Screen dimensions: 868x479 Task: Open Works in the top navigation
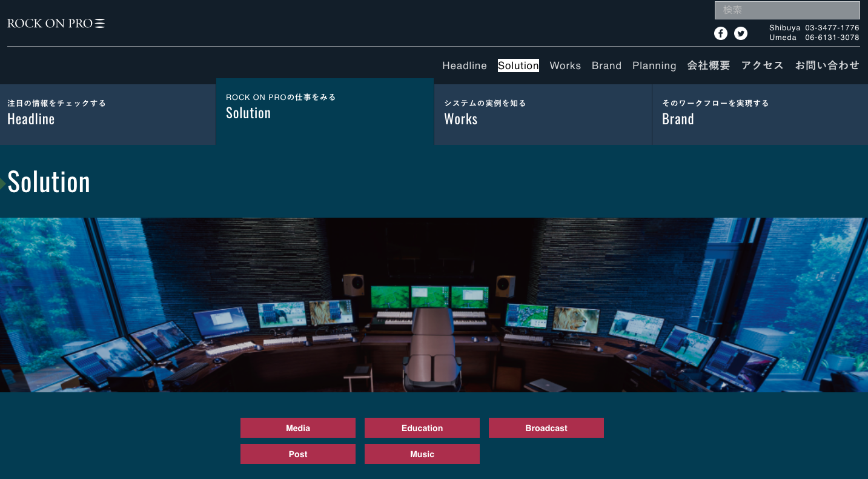565,65
